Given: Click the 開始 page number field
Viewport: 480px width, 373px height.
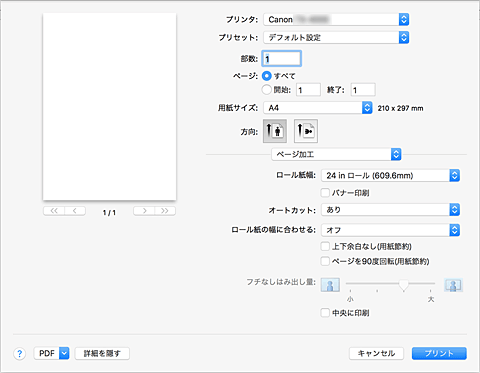Looking at the screenshot, I should tap(308, 90).
